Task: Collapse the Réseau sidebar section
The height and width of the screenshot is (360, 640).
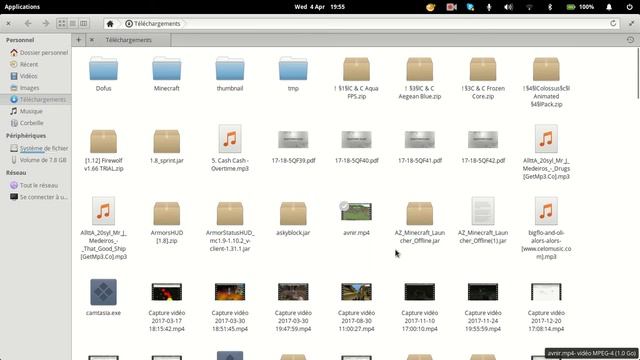Action: coord(16,173)
